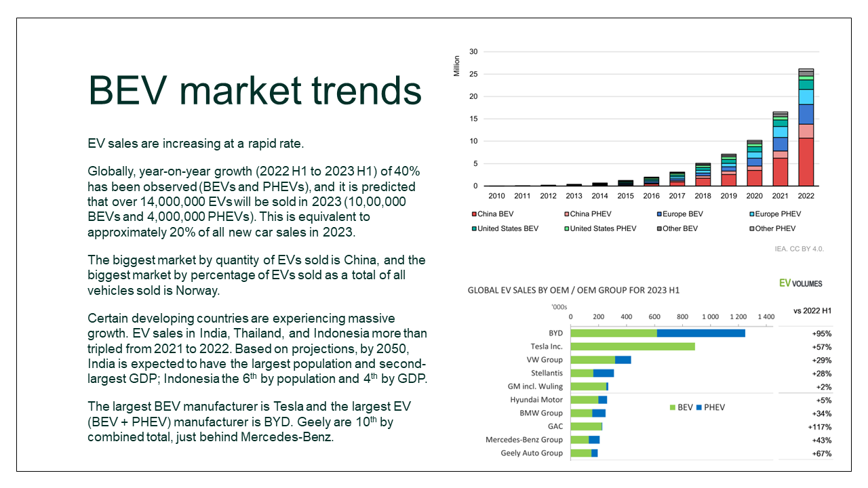The height and width of the screenshot is (488, 868).
Task: Click the 2021 stacked bar in the top chart
Action: (781, 148)
